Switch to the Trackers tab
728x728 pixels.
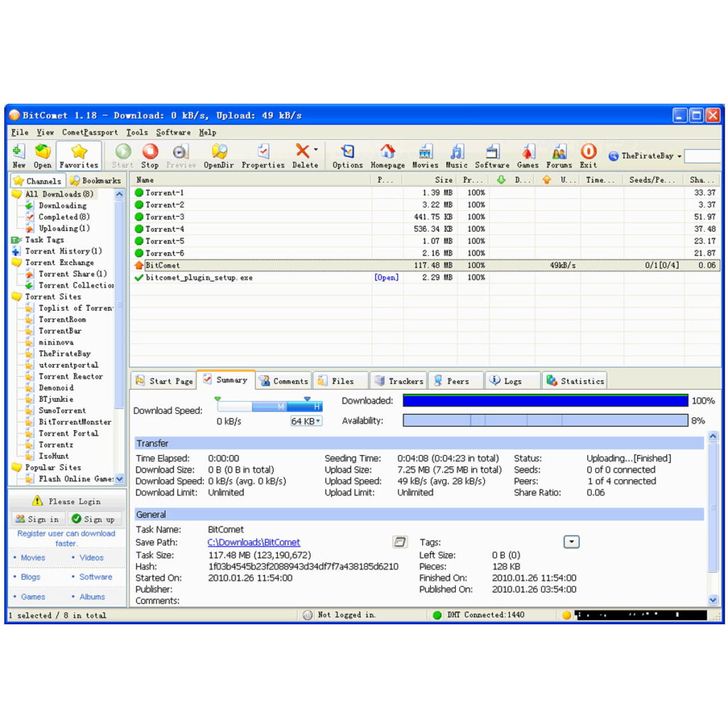click(x=398, y=381)
